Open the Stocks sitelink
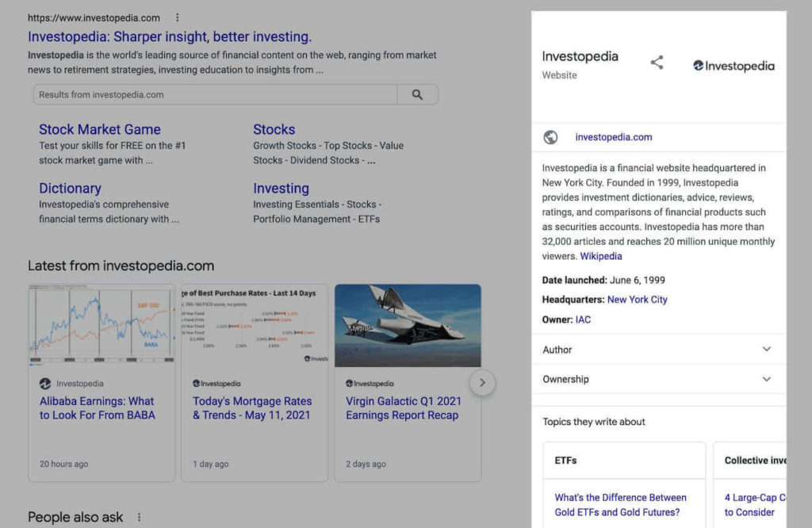Image resolution: width=812 pixels, height=528 pixels. (274, 129)
